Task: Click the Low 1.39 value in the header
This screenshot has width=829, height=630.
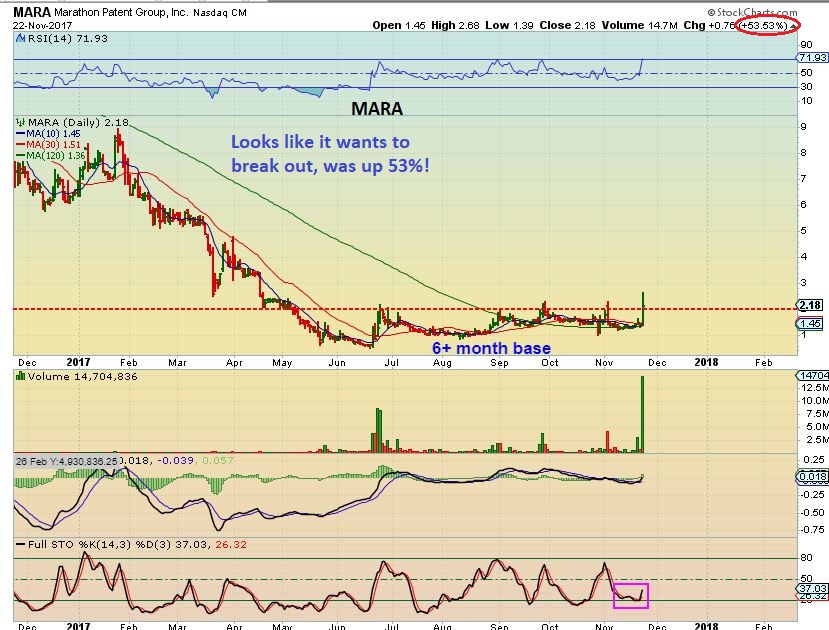Action: pos(509,25)
